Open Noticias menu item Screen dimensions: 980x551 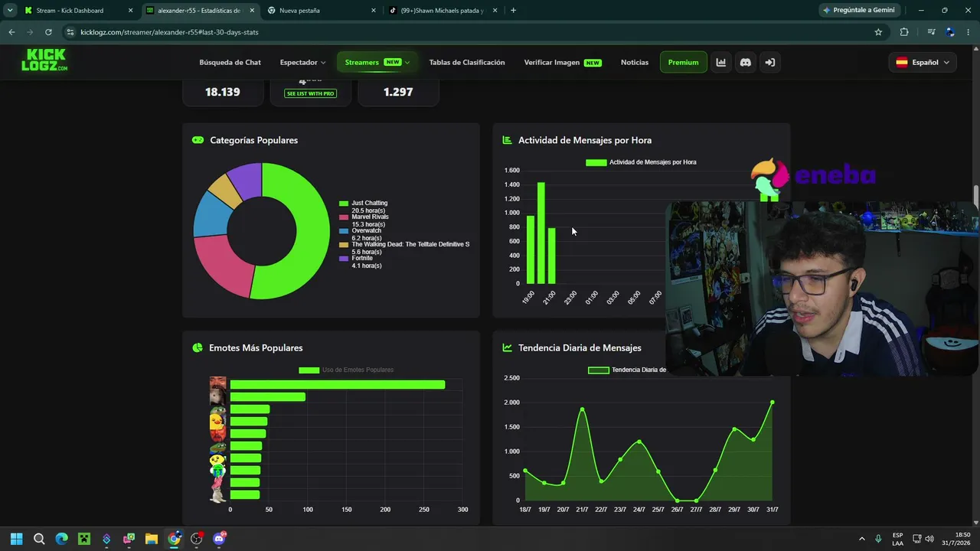pyautogui.click(x=635, y=63)
